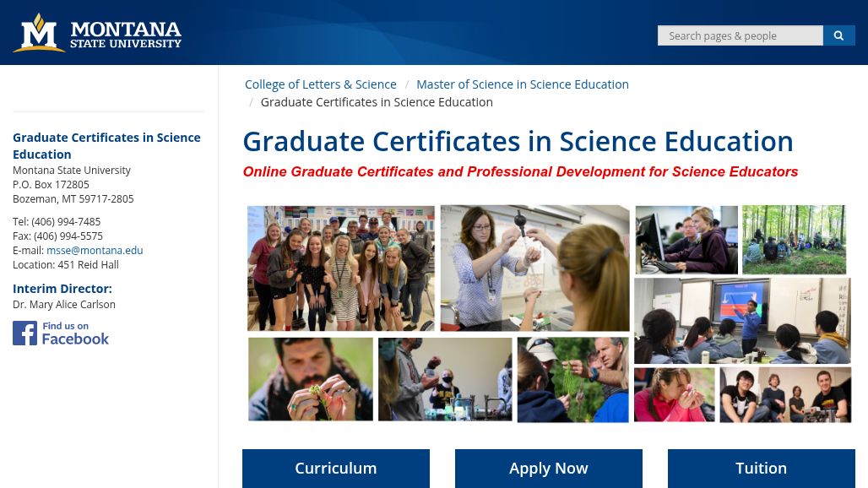Email msse@montana.edu link

click(x=95, y=251)
